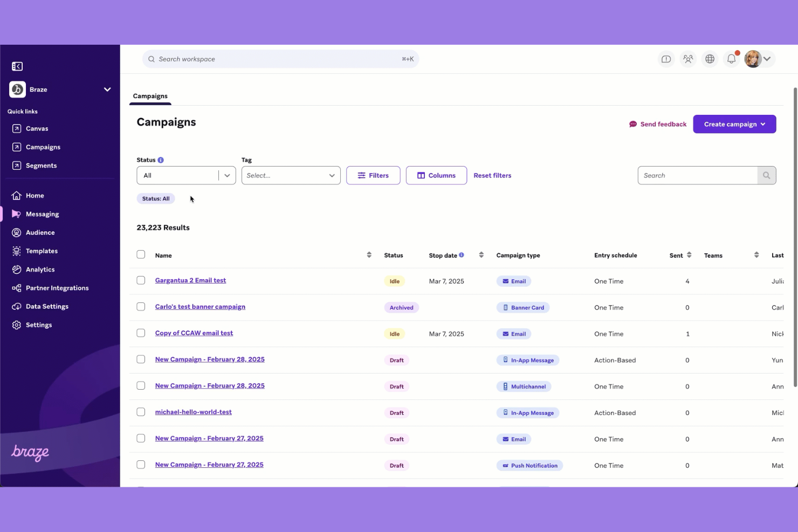Open the Copy of CCAW email test campaign
Viewport: 798px width, 532px height.
click(194, 333)
